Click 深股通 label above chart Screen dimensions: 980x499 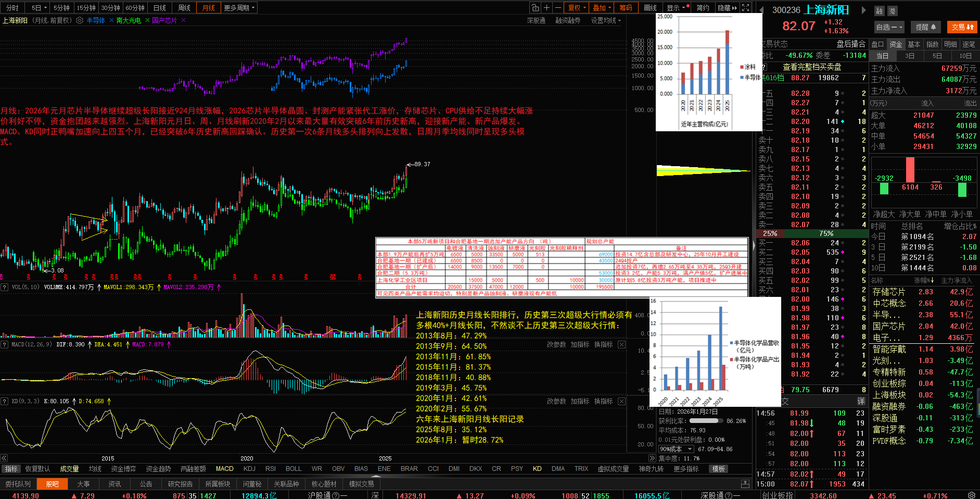coord(536,20)
